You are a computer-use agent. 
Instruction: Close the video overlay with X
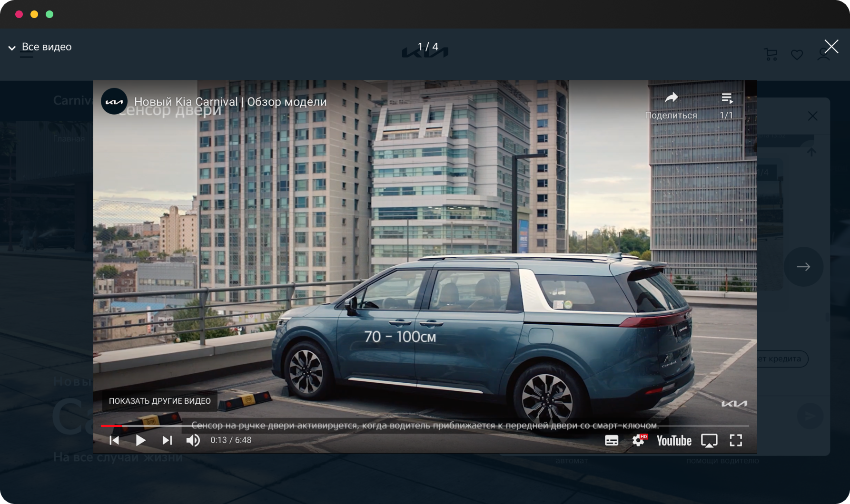[831, 47]
